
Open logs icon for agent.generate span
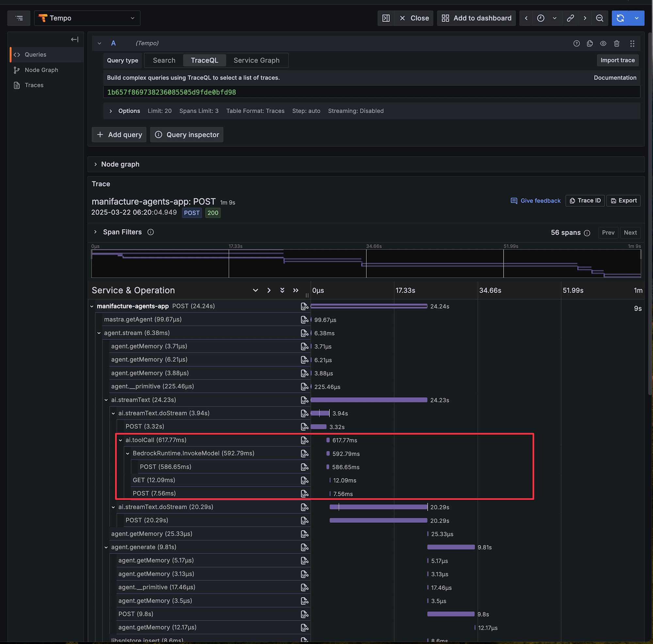point(305,547)
